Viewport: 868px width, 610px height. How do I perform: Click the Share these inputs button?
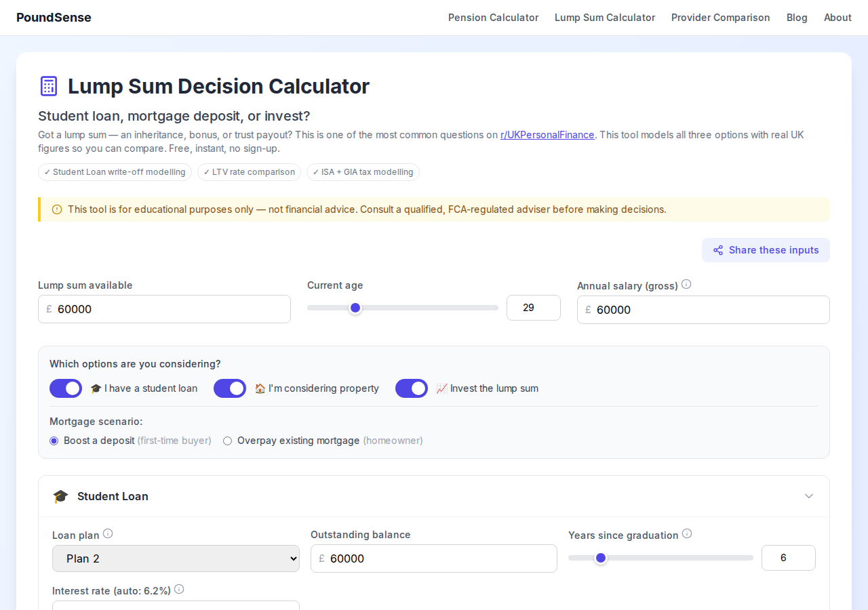click(x=766, y=249)
